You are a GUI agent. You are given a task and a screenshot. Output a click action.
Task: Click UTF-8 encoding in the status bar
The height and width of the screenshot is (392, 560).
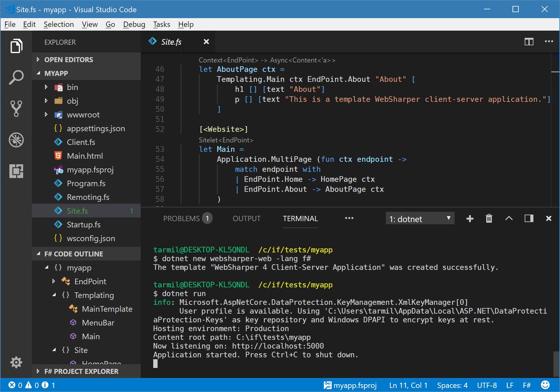tap(487, 385)
